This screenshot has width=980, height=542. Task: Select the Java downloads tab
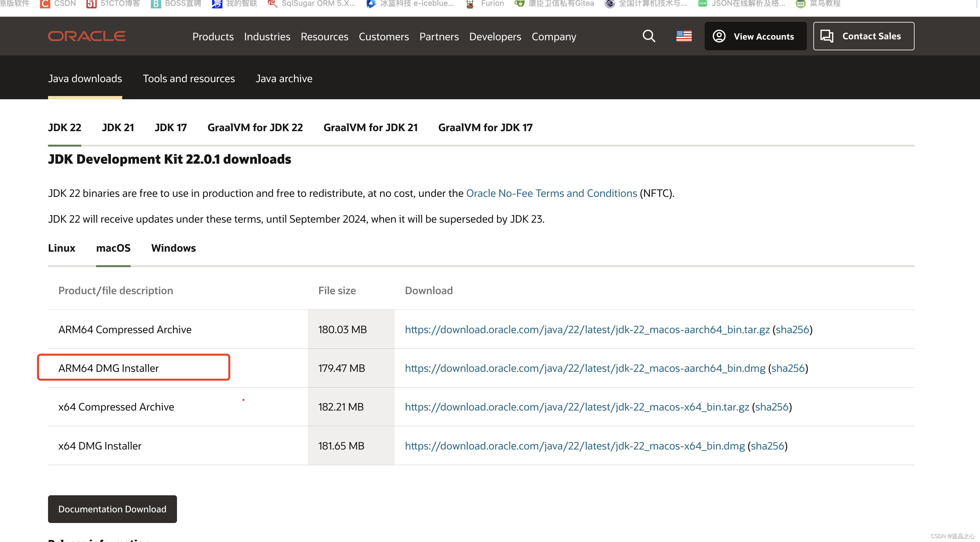[85, 78]
